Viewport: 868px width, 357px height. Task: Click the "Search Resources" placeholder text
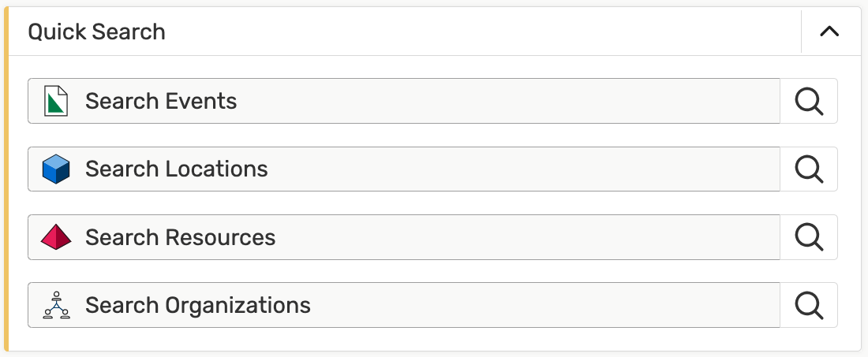[181, 237]
